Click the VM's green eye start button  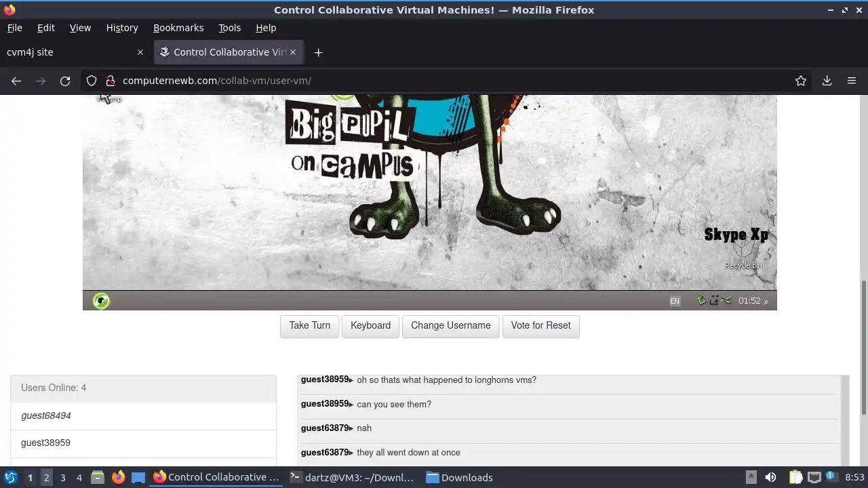pyautogui.click(x=101, y=300)
